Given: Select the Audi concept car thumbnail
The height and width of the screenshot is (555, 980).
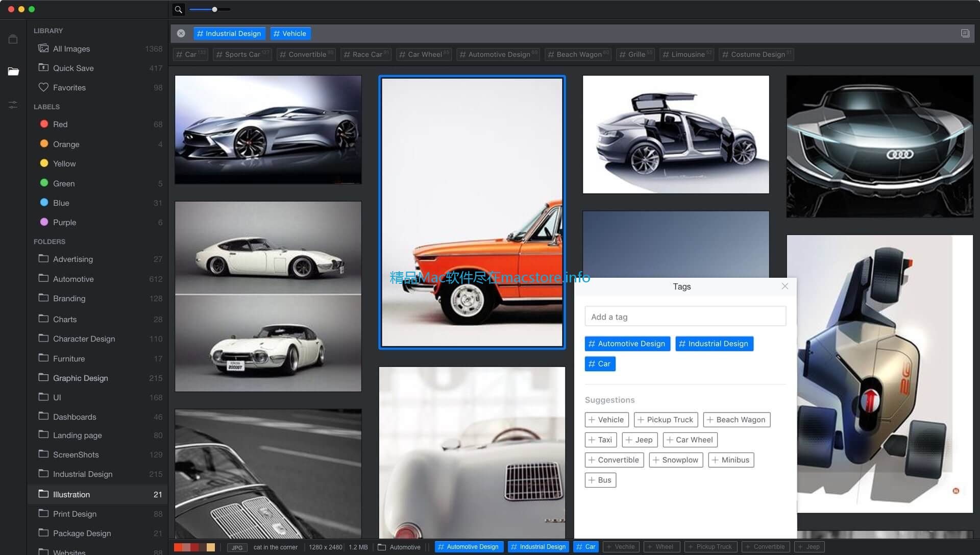Looking at the screenshot, I should [880, 146].
